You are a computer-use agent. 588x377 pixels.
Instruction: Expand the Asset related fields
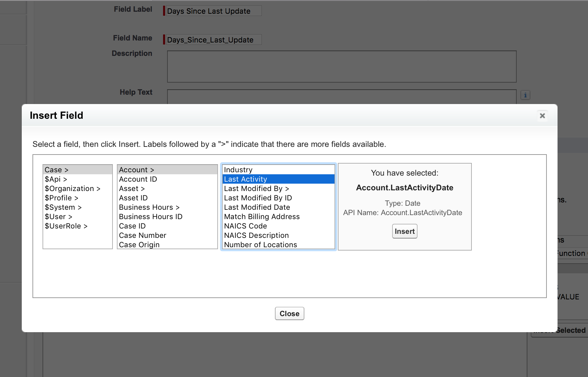[x=132, y=189]
